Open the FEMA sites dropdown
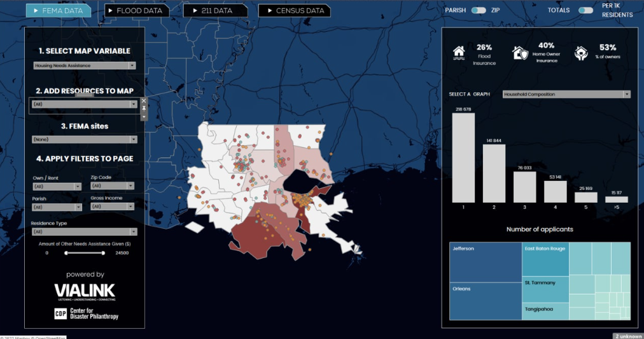The width and height of the screenshot is (644, 339). tap(84, 139)
